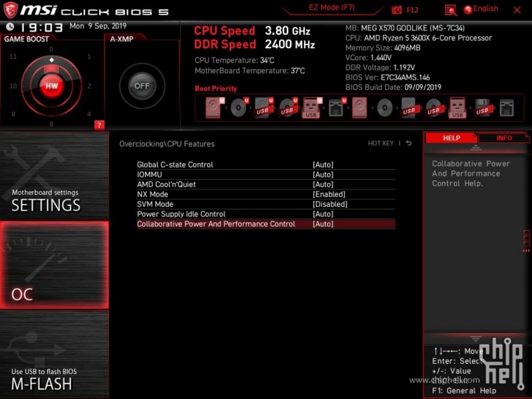Click the MotherBoard Temperature 37°C reading
Image resolution: width=532 pixels, height=399 pixels.
point(250,71)
